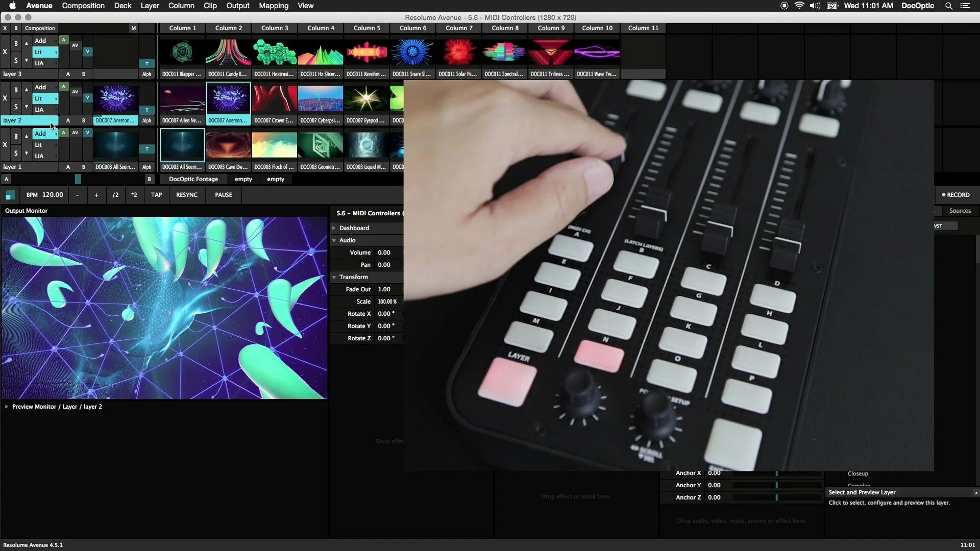Bypass layer 2 with B button

[x=16, y=90]
